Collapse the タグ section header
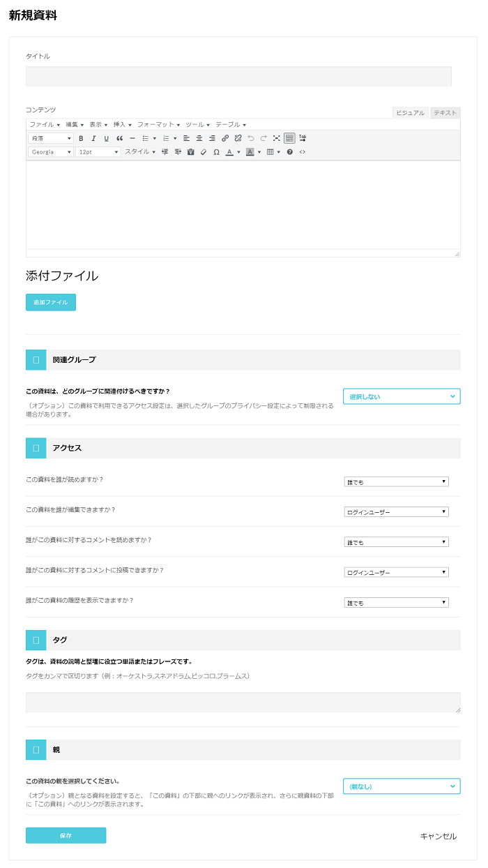Image resolution: width=488 pixels, height=868 pixels. tap(243, 640)
